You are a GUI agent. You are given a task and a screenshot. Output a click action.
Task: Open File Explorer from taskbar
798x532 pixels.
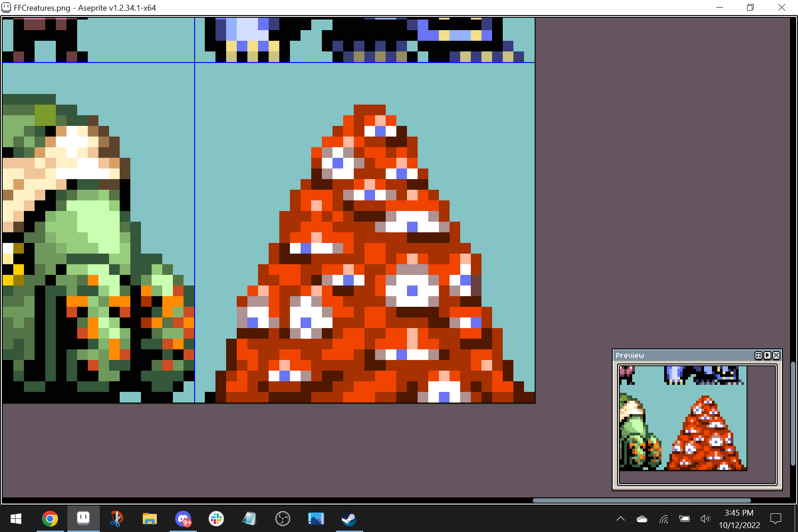coord(149,519)
